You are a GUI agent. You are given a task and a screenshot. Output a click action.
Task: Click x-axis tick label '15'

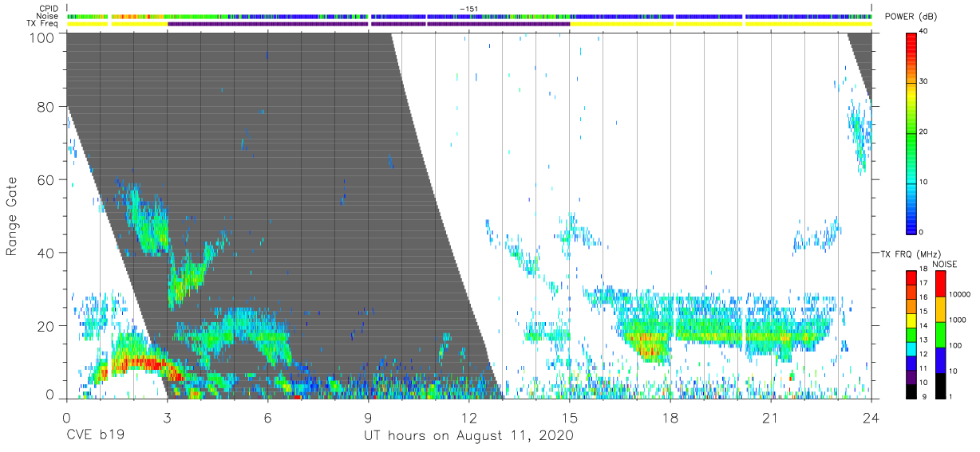click(x=570, y=418)
